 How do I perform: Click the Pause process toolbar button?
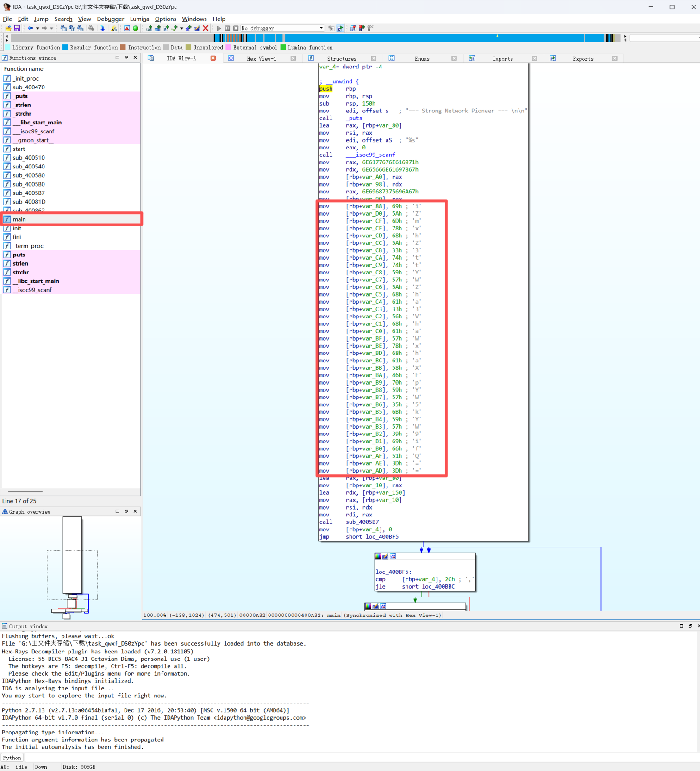pos(227,28)
